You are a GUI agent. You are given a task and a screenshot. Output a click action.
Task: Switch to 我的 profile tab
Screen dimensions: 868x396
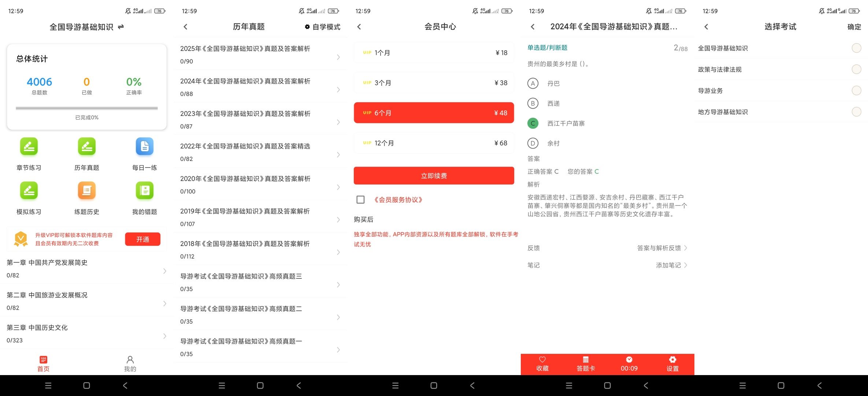130,364
